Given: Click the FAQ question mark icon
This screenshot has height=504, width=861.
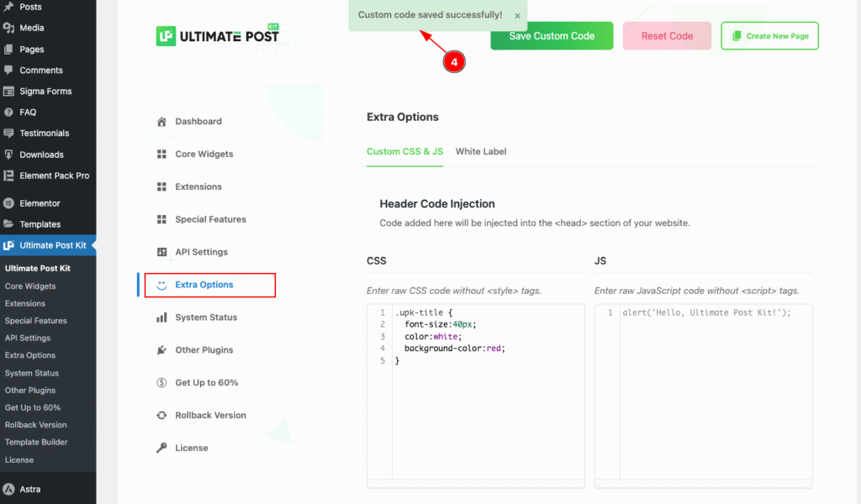Looking at the screenshot, I should click(x=8, y=112).
